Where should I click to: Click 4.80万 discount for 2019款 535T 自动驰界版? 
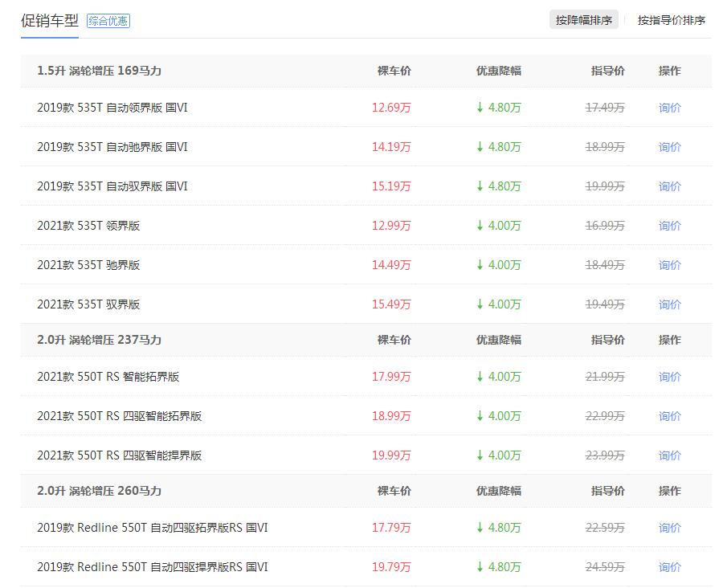tap(499, 147)
